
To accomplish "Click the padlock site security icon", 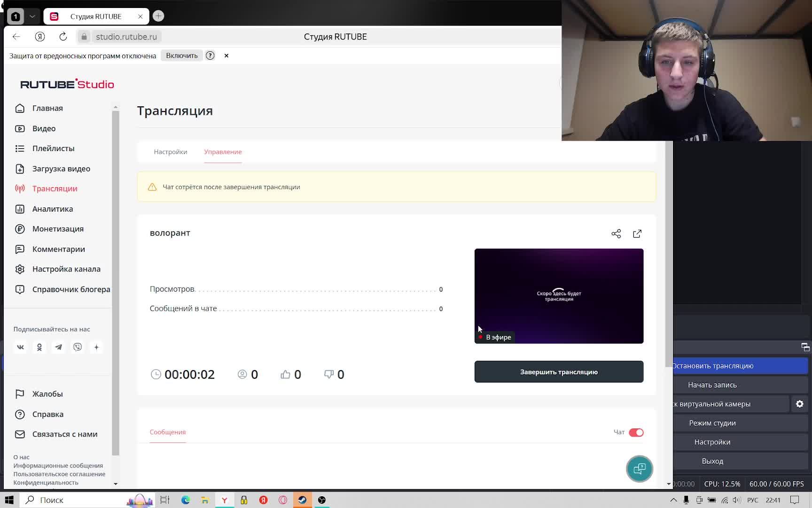I will [84, 37].
